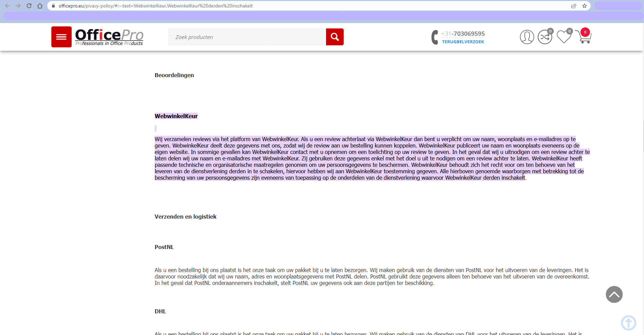Open the product compare shuffle icon
The image size is (644, 335).
[x=545, y=37]
